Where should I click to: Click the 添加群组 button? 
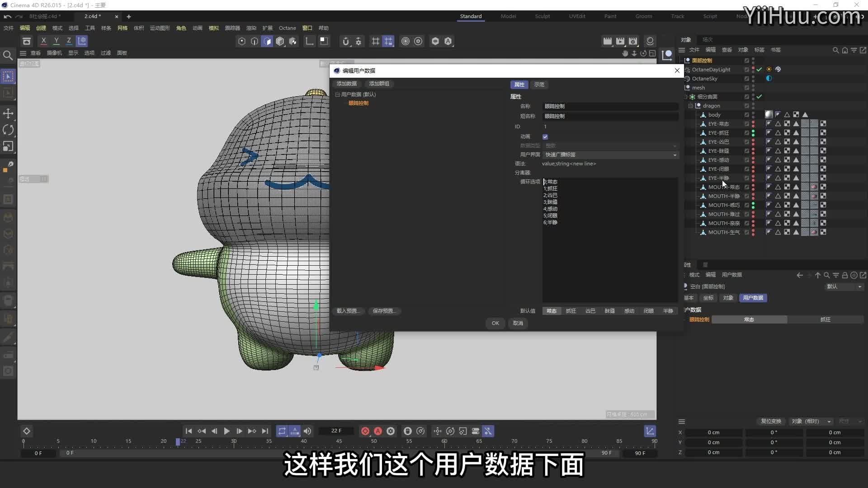(379, 84)
